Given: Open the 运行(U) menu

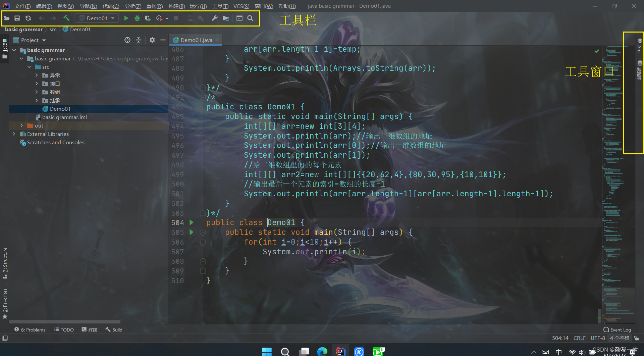Looking at the screenshot, I should coord(198,6).
